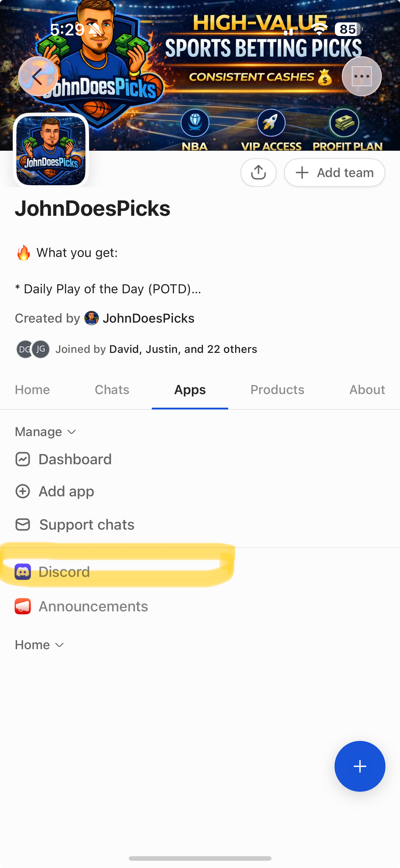
Task: Open the About tab
Action: [x=367, y=390]
